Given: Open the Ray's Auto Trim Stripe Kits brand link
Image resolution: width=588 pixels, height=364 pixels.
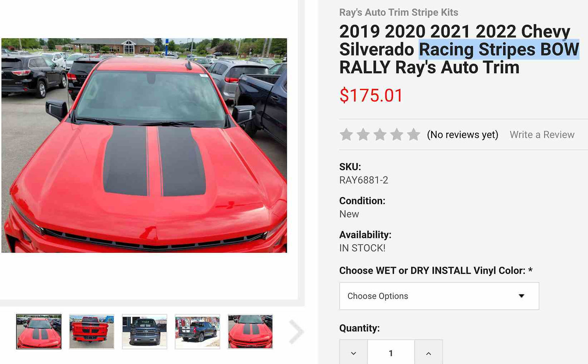Looking at the screenshot, I should point(398,12).
